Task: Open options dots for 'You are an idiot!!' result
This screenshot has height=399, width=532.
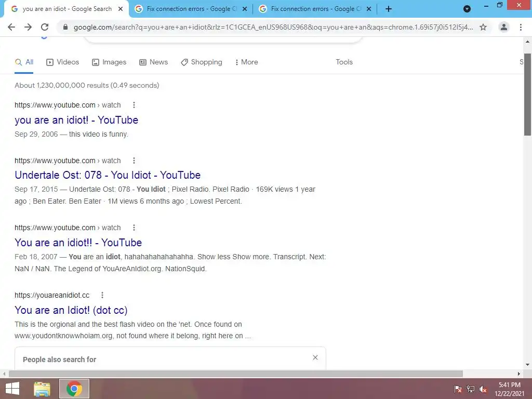Action: coord(134,228)
